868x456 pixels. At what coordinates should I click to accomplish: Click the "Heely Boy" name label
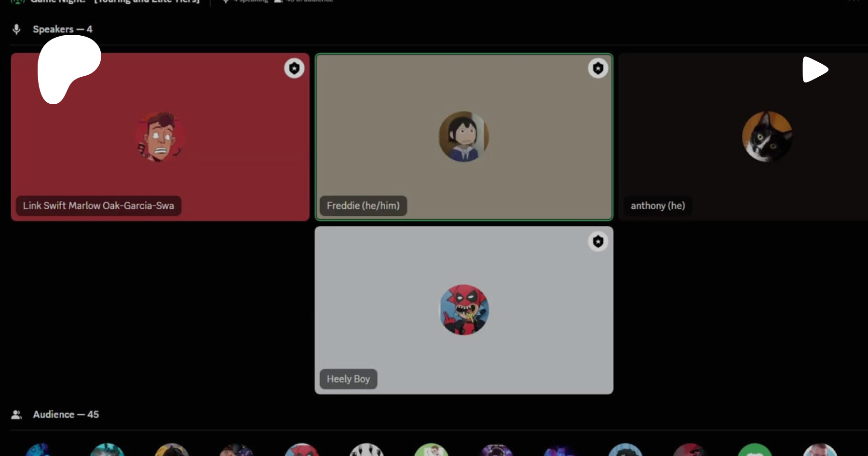tap(348, 379)
